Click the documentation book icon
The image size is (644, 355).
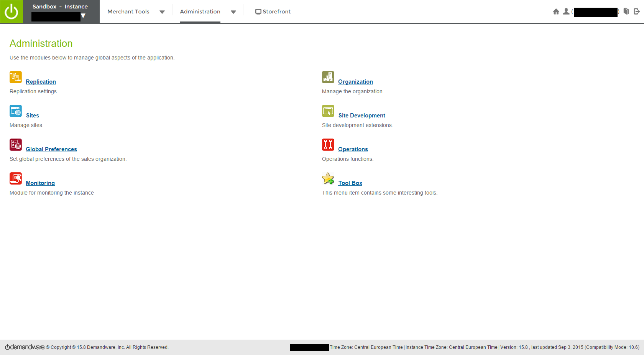[x=626, y=12]
